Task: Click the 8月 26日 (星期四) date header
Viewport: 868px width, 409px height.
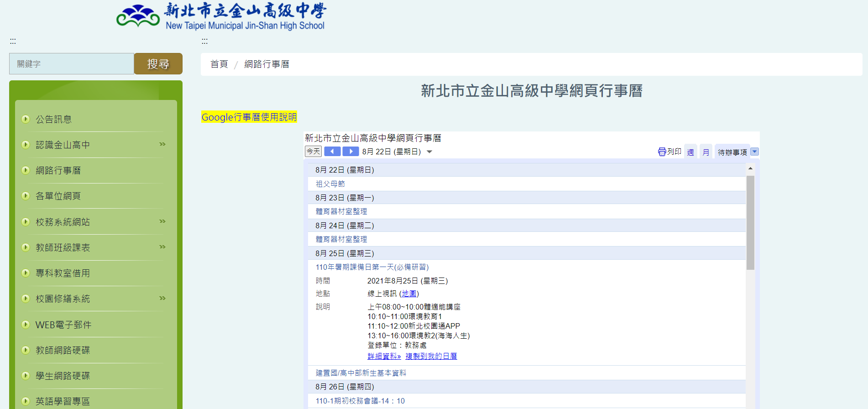Action: (527, 387)
